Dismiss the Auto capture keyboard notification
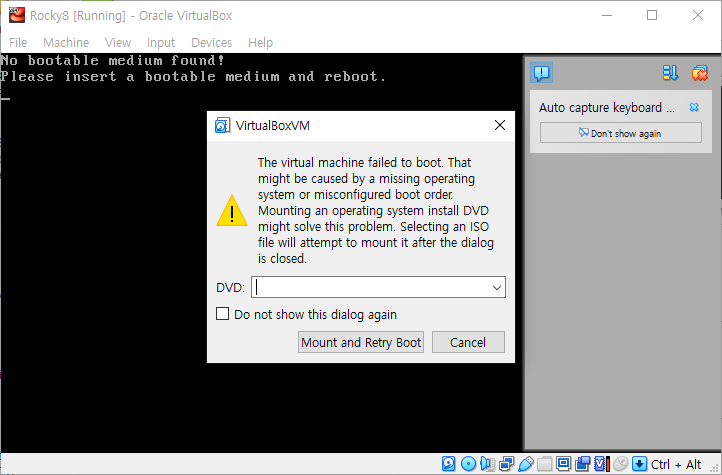This screenshot has height=475, width=722. pos(694,107)
